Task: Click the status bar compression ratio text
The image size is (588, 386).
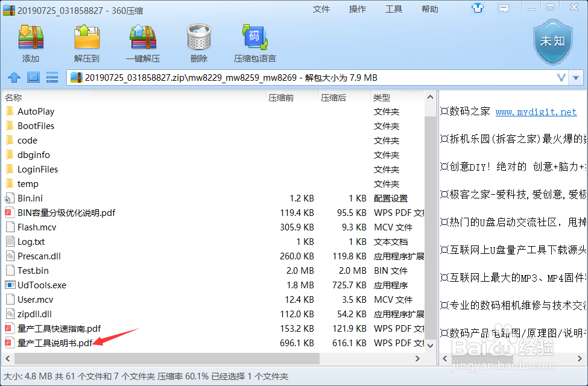Action: click(x=183, y=376)
